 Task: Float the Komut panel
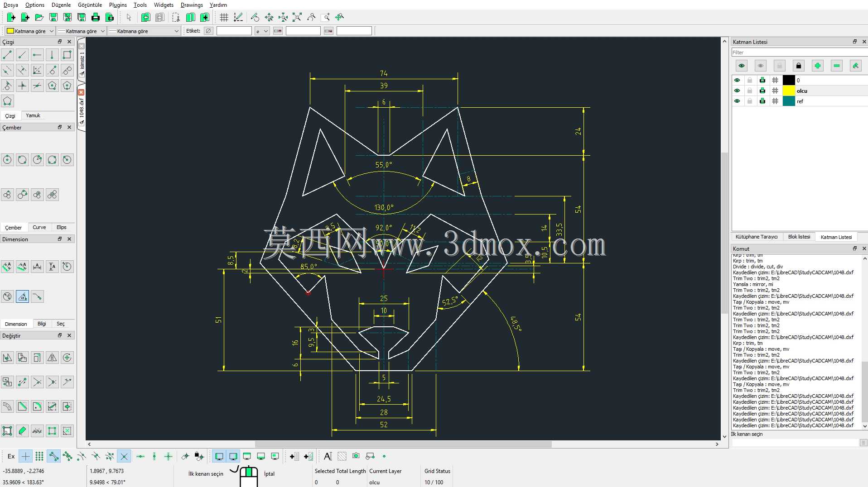coord(855,248)
